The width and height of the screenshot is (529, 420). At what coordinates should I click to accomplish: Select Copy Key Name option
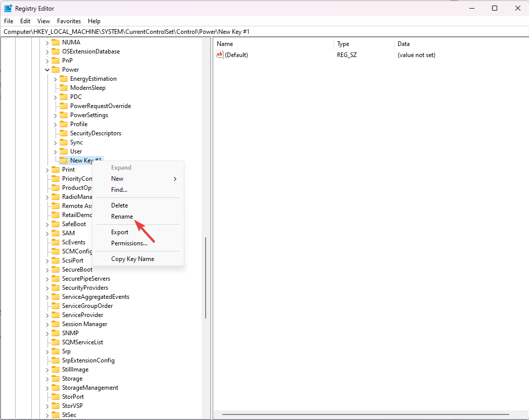(133, 259)
